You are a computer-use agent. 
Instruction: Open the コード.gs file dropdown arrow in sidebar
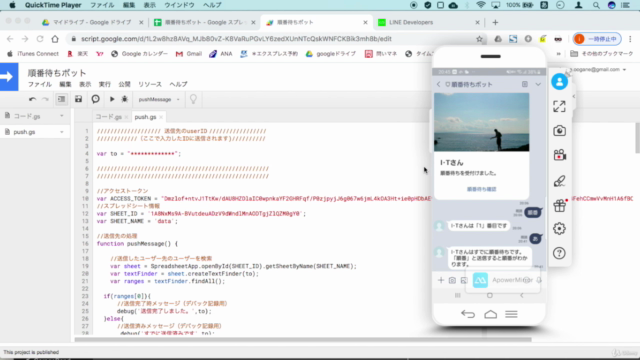click(62, 116)
